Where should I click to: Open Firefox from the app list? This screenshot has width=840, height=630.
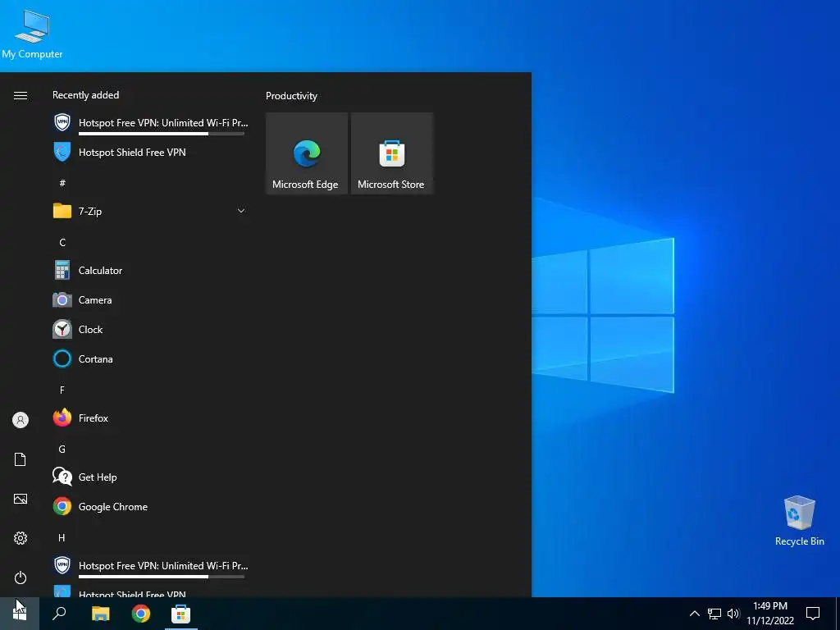pos(150,418)
